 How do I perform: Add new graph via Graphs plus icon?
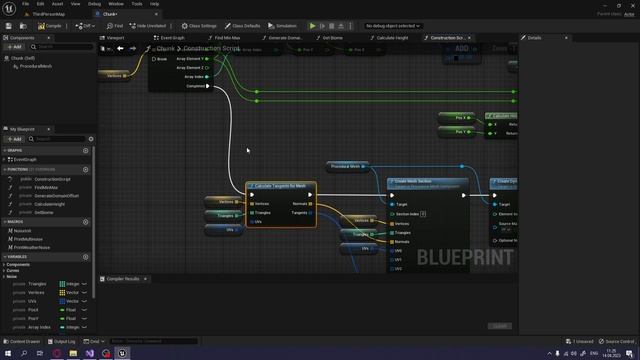tap(86, 151)
